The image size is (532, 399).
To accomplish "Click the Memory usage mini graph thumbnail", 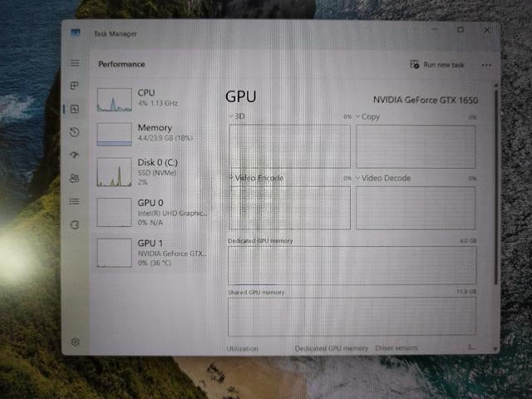I will [115, 135].
